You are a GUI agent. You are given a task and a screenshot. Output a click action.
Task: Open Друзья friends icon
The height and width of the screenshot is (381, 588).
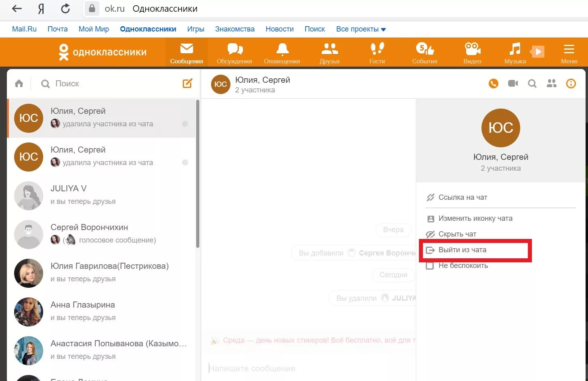(x=330, y=53)
